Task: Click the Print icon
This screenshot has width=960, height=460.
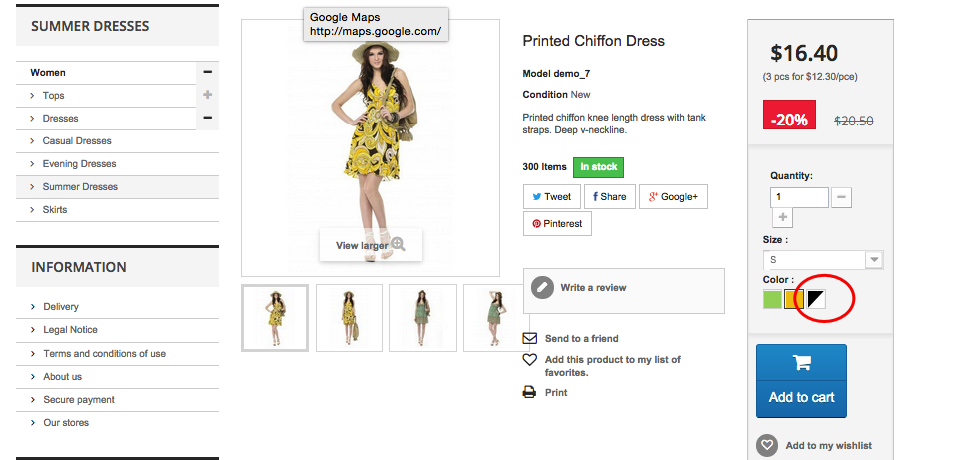Action: click(529, 392)
